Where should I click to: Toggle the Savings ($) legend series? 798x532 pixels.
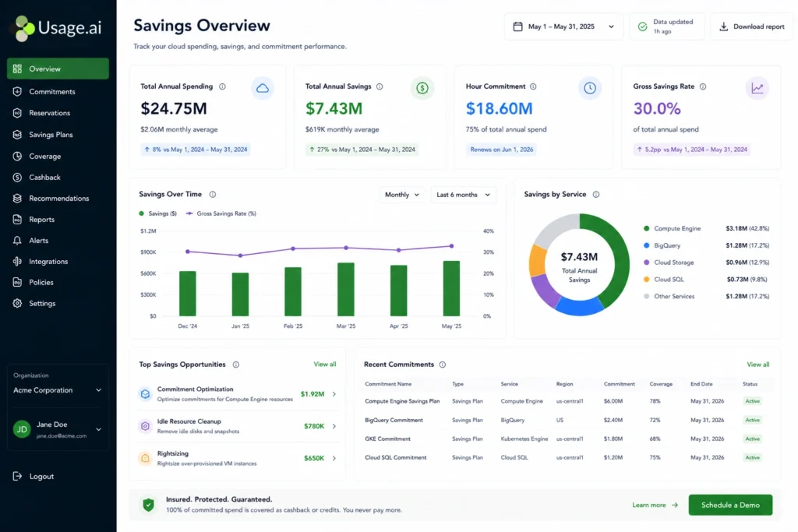click(157, 213)
